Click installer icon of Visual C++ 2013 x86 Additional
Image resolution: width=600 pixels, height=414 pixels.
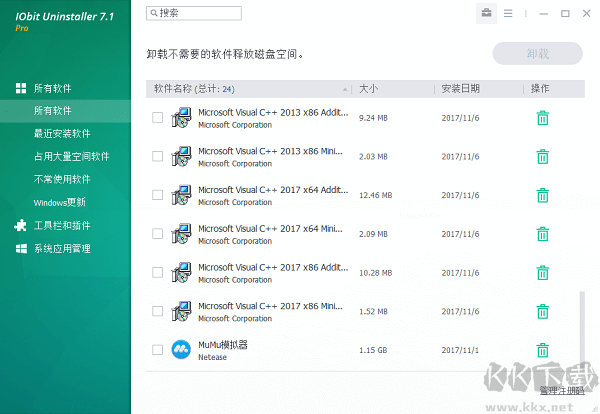[181, 117]
